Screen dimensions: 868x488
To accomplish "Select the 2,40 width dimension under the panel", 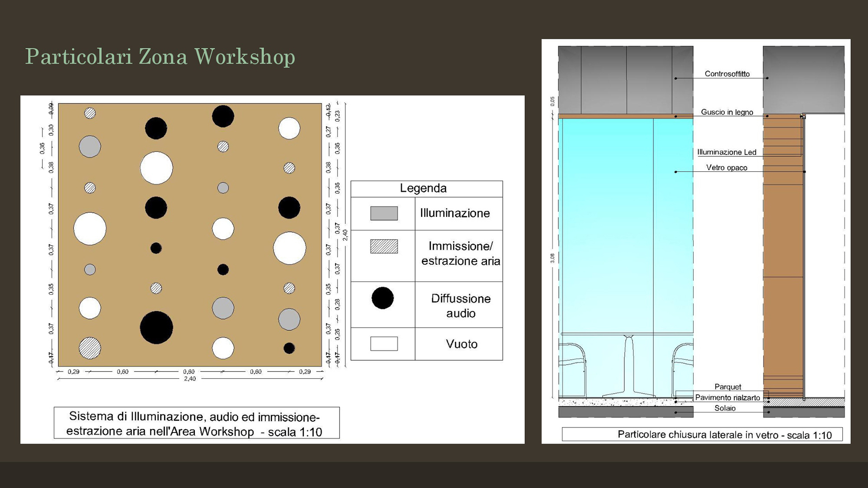I will 190,379.
